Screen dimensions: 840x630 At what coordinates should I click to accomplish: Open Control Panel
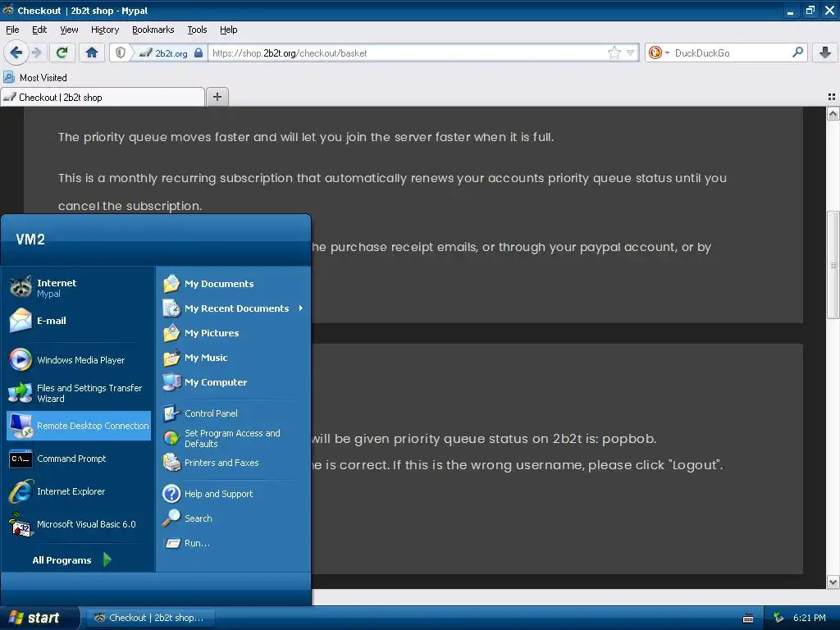(x=233, y=413)
